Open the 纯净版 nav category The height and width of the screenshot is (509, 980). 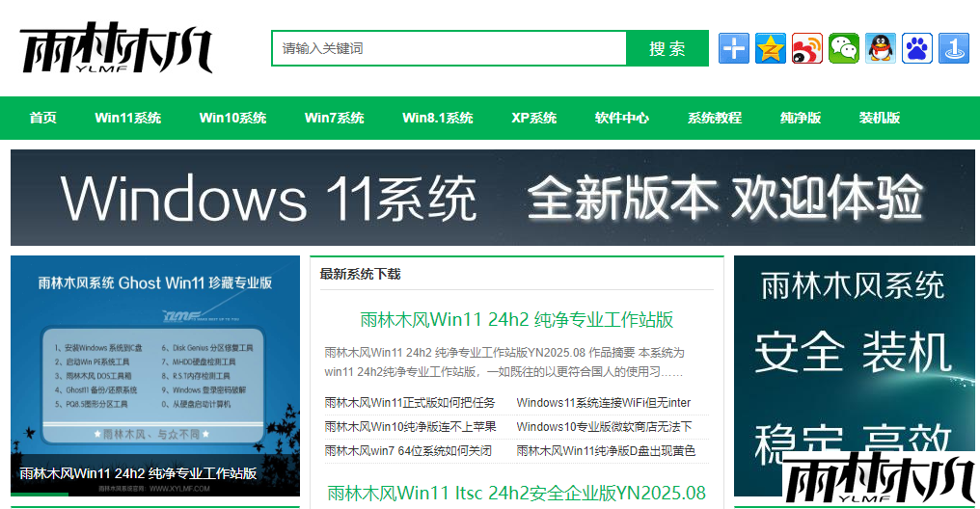pyautogui.click(x=801, y=118)
